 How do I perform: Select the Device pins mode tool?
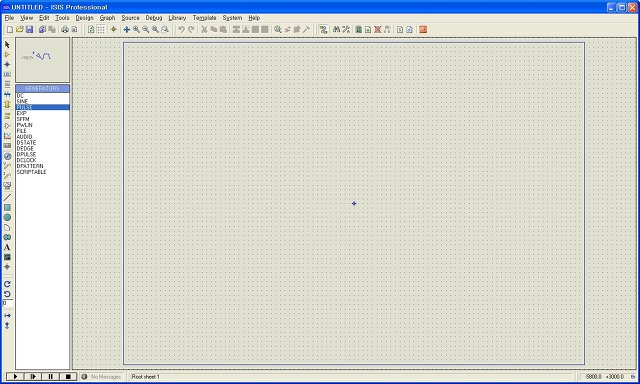pyautogui.click(x=7, y=126)
